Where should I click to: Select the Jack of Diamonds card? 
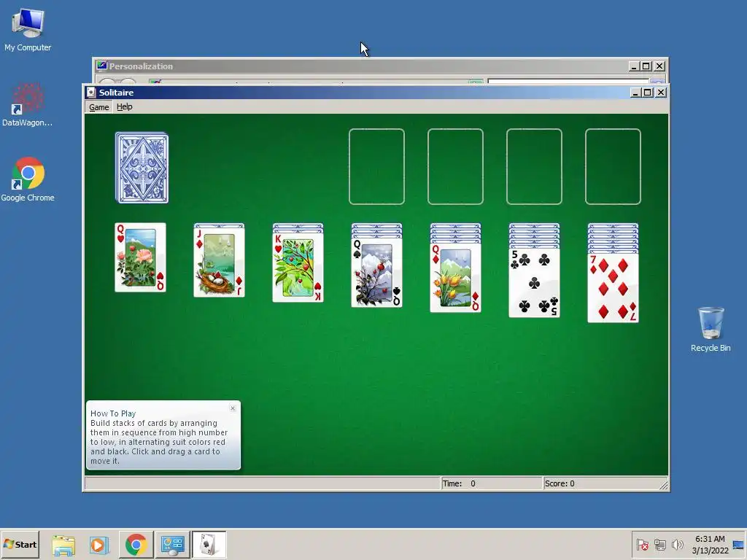(219, 262)
